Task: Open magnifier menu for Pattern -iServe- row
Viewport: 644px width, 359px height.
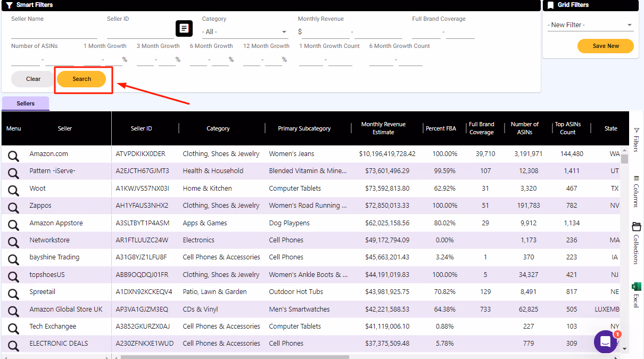Action: (x=13, y=172)
